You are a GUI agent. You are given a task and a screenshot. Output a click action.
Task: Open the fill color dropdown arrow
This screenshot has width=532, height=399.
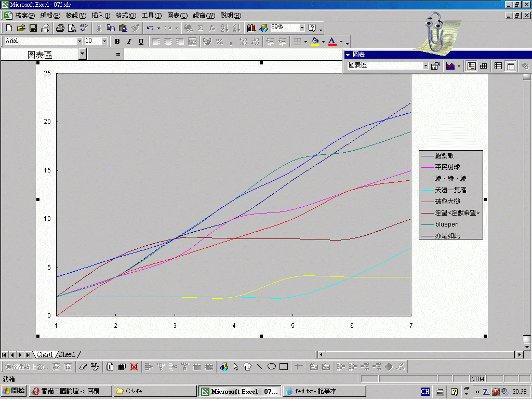[323, 42]
